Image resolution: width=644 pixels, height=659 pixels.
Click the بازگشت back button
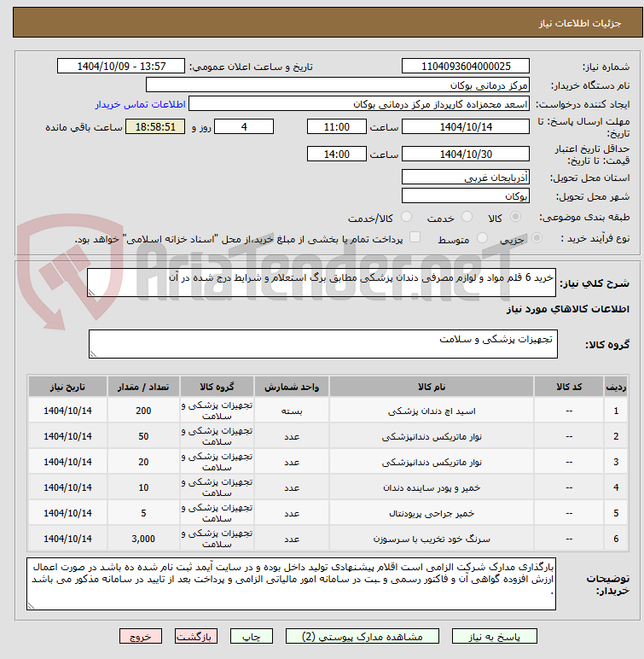pos(196,636)
